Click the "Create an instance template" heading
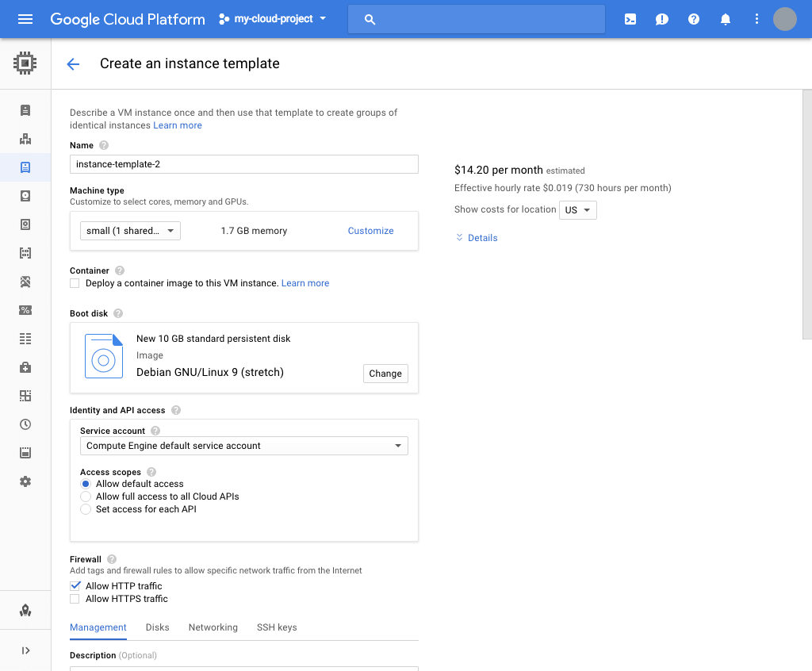Screen dimensions: 812x671 [x=190, y=63]
